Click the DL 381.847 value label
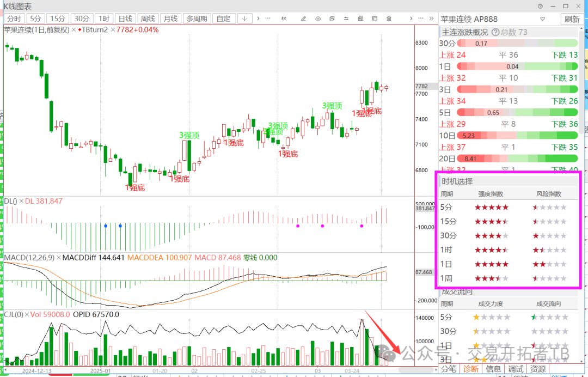Image resolution: width=588 pixels, height=377 pixels. (x=44, y=202)
